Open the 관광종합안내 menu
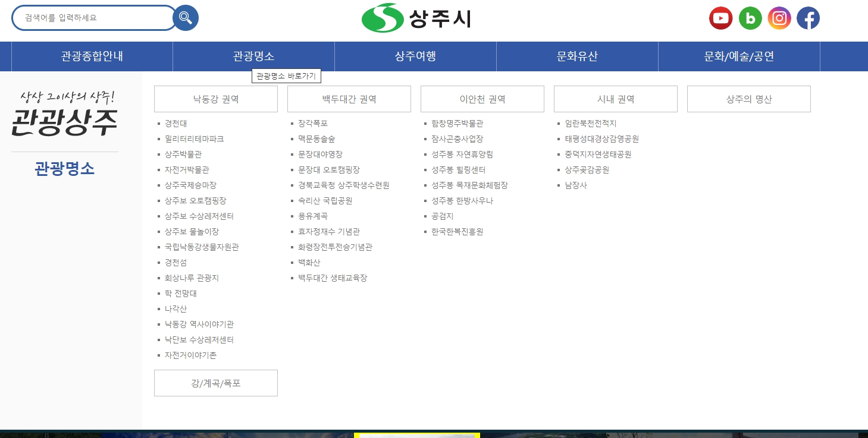 [92, 56]
